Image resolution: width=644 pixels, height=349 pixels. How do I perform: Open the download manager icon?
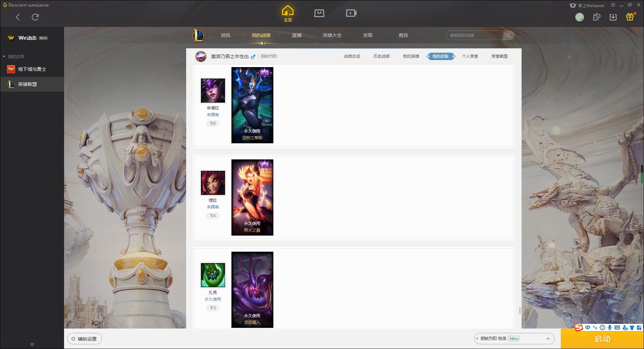[613, 17]
